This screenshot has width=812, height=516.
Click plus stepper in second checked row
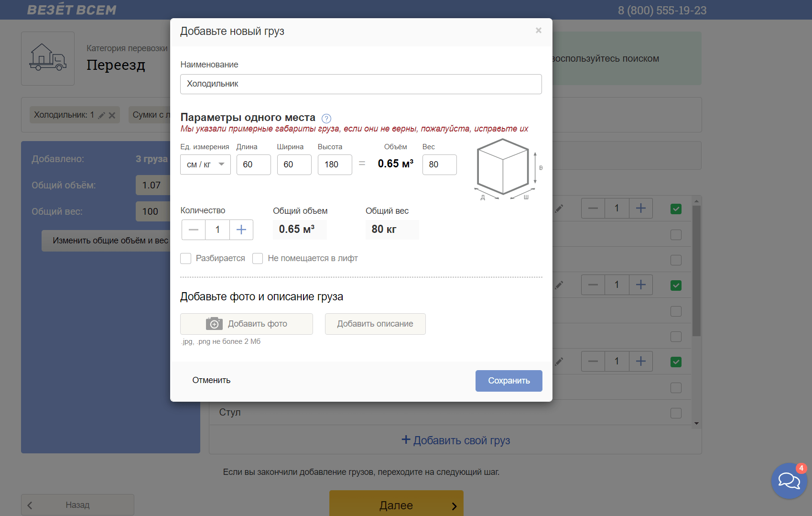pyautogui.click(x=641, y=285)
